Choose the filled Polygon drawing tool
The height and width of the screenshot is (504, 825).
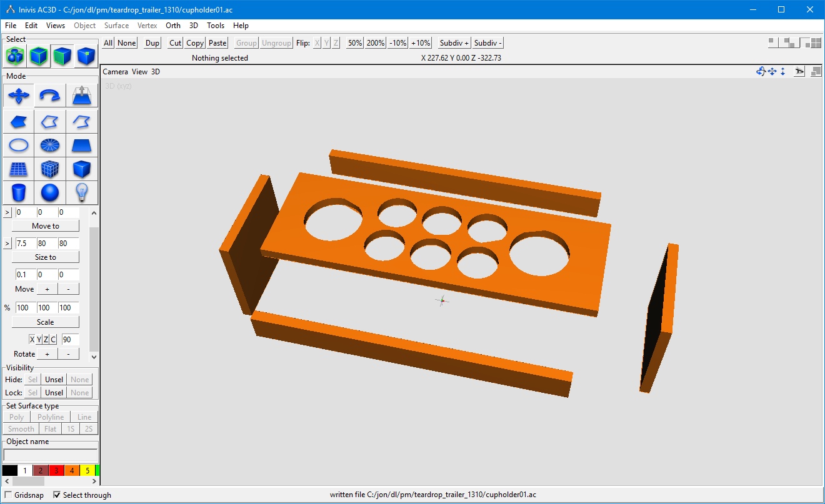[x=19, y=121]
